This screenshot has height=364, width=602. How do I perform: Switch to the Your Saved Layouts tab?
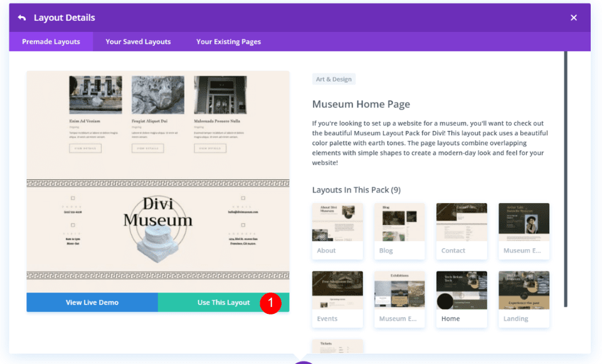pyautogui.click(x=137, y=41)
